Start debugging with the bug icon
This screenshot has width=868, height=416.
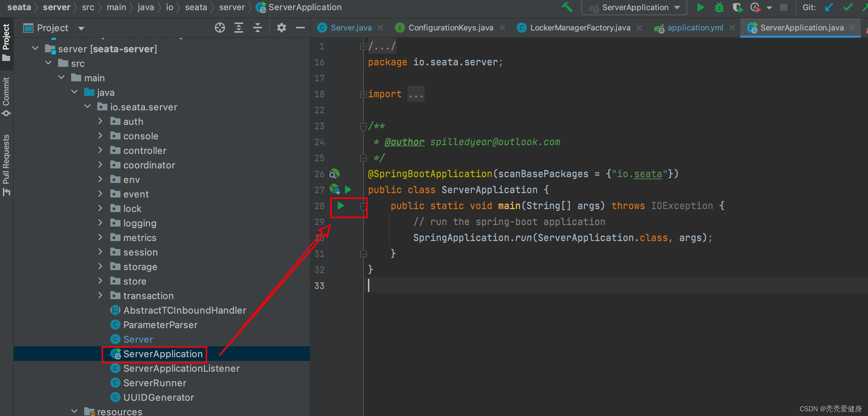[719, 7]
